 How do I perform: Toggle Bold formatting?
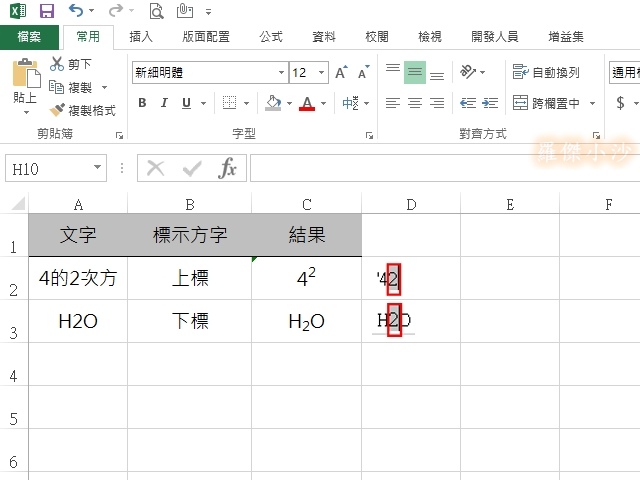pos(142,103)
